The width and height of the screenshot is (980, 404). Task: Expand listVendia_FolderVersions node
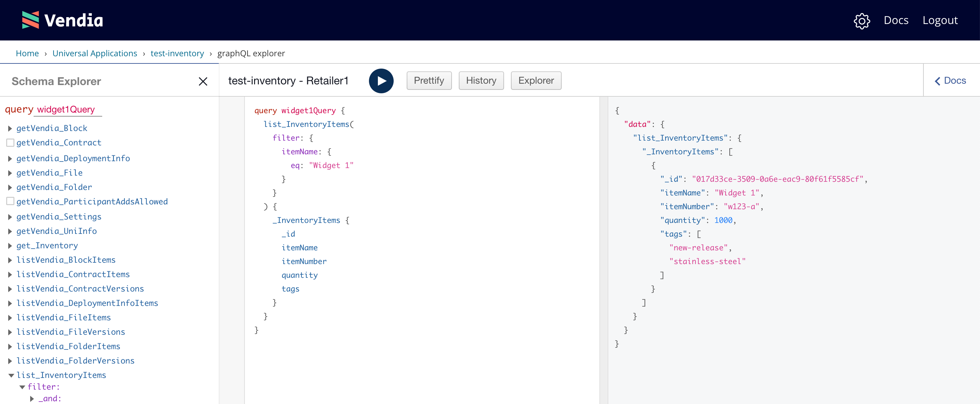tap(10, 361)
